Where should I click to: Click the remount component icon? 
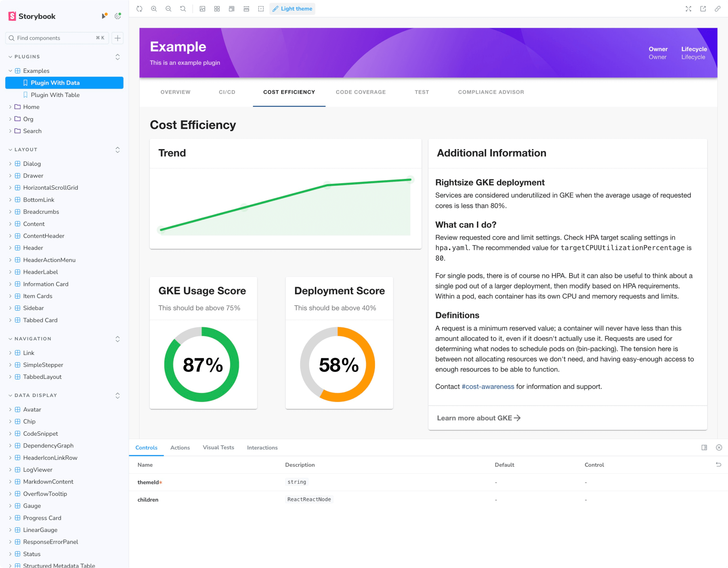point(139,9)
